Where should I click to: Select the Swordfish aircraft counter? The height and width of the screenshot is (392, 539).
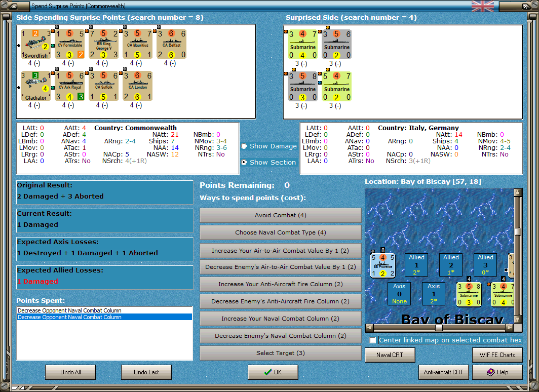36,44
